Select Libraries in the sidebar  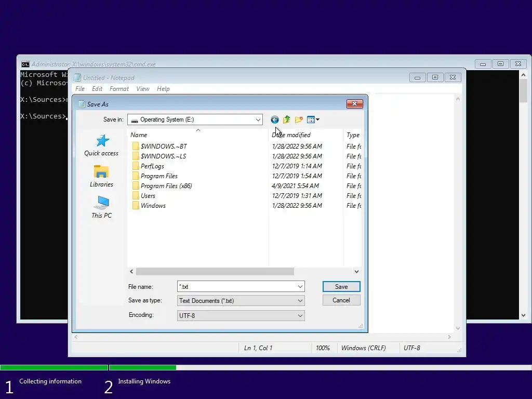pyautogui.click(x=101, y=176)
